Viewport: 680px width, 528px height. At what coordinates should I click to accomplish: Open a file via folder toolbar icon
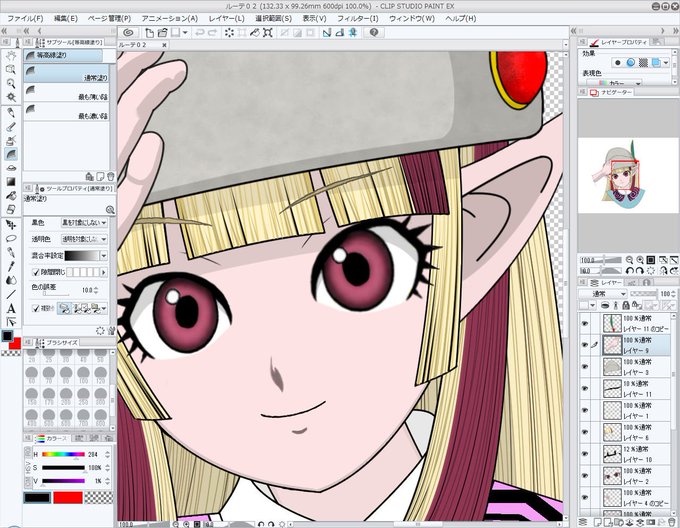163,33
